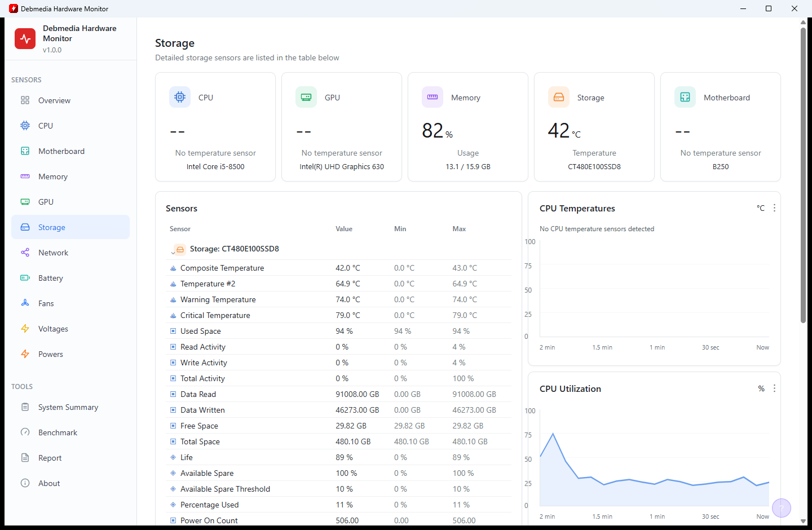
Task: Open the Benchmark gauge icon
Action: (x=25, y=432)
